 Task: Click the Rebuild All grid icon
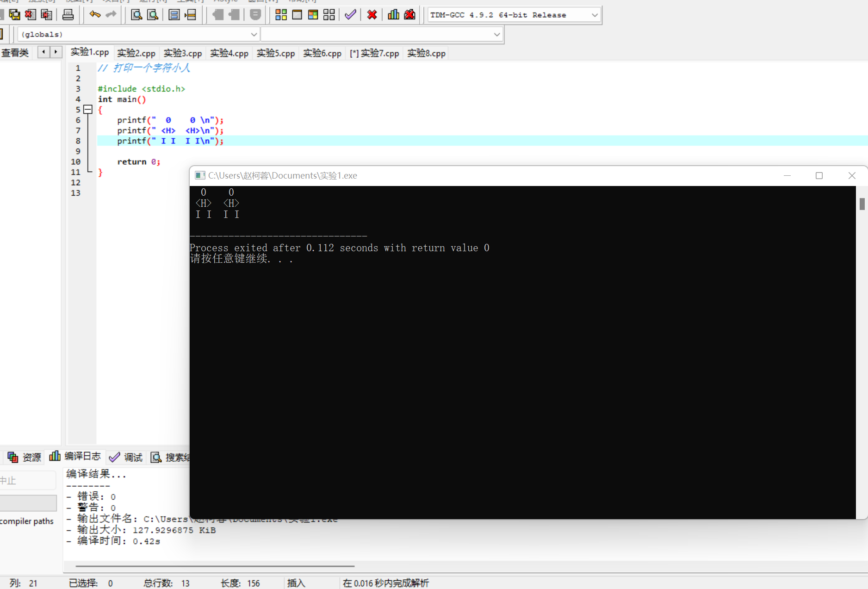click(x=329, y=15)
